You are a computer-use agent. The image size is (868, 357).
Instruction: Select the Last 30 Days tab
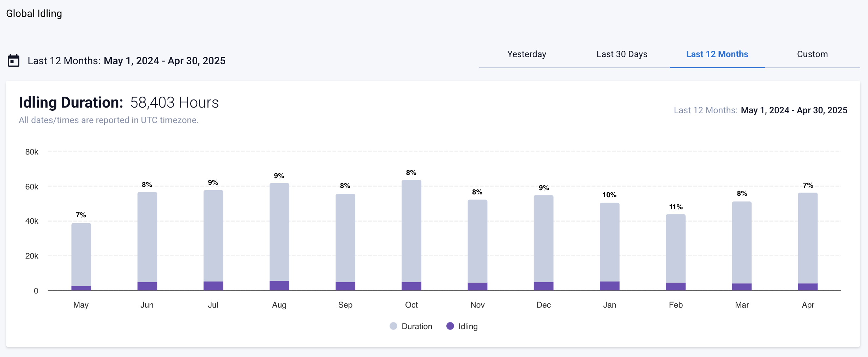[x=622, y=54]
